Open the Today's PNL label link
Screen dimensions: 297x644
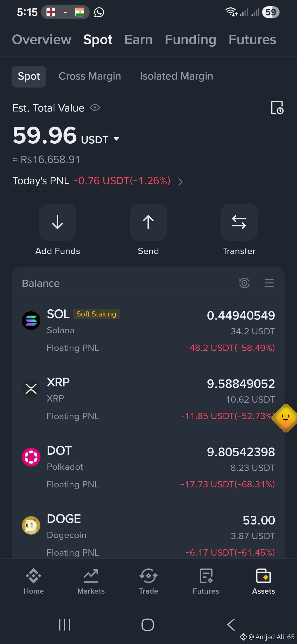(x=41, y=181)
